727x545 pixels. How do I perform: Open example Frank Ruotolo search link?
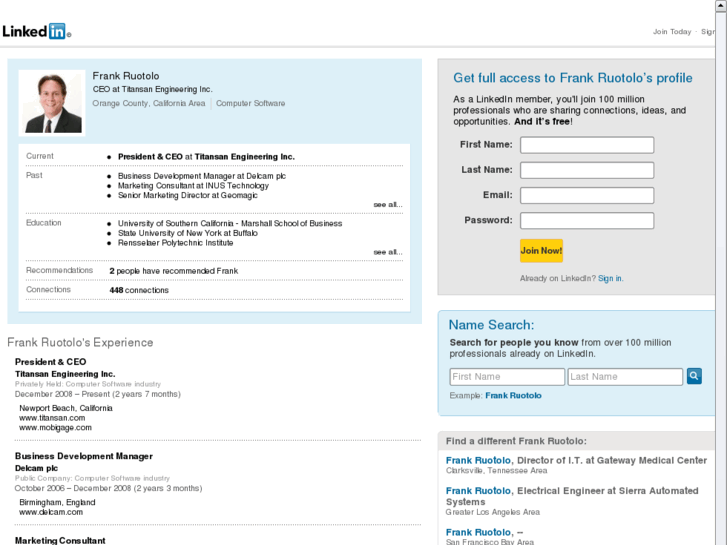(513, 396)
